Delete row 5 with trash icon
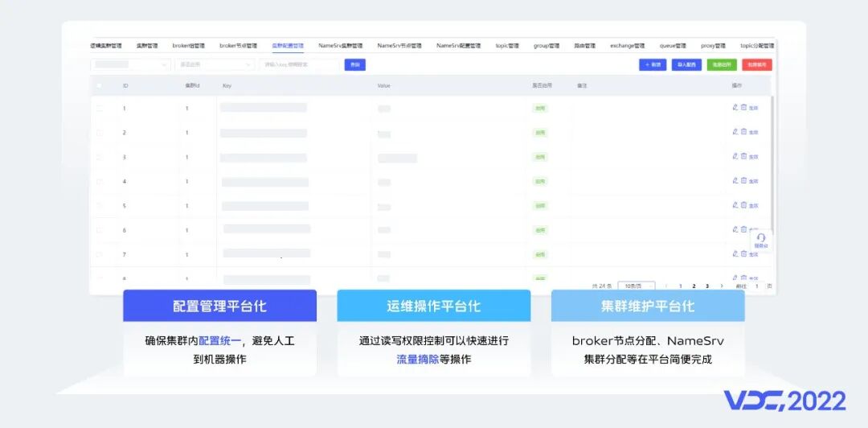Screen dimensions: 868x428 pyautogui.click(x=743, y=205)
